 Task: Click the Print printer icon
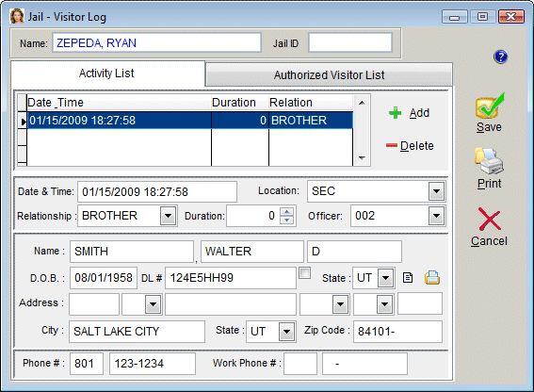[x=489, y=161]
